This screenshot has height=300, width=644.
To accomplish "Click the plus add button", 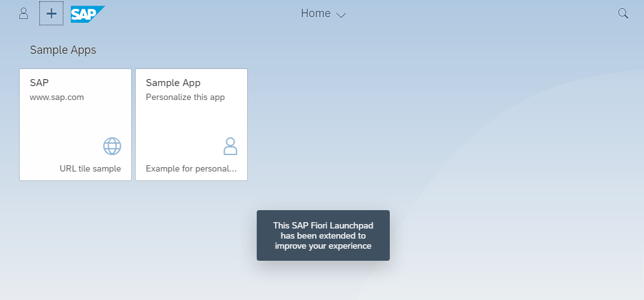I will tap(51, 13).
